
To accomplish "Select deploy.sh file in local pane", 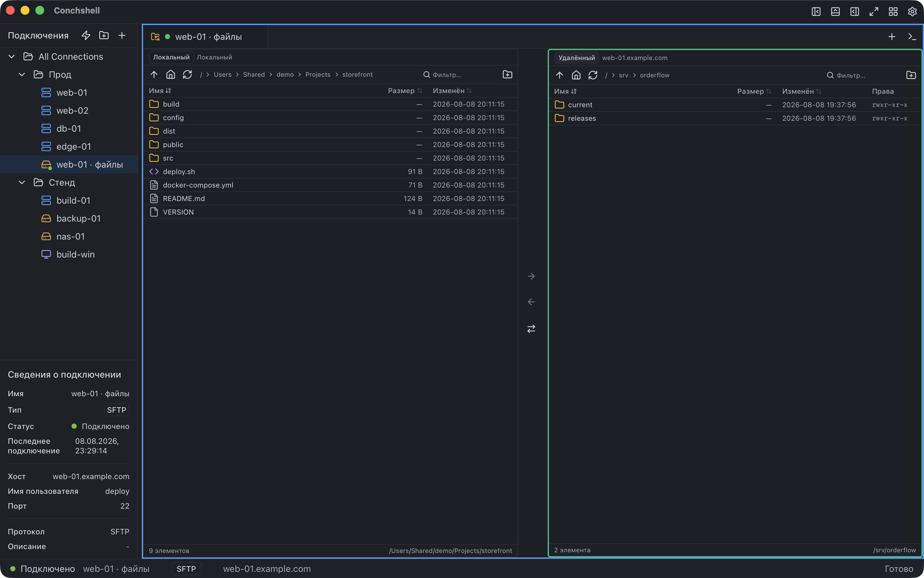I will (x=331, y=172).
